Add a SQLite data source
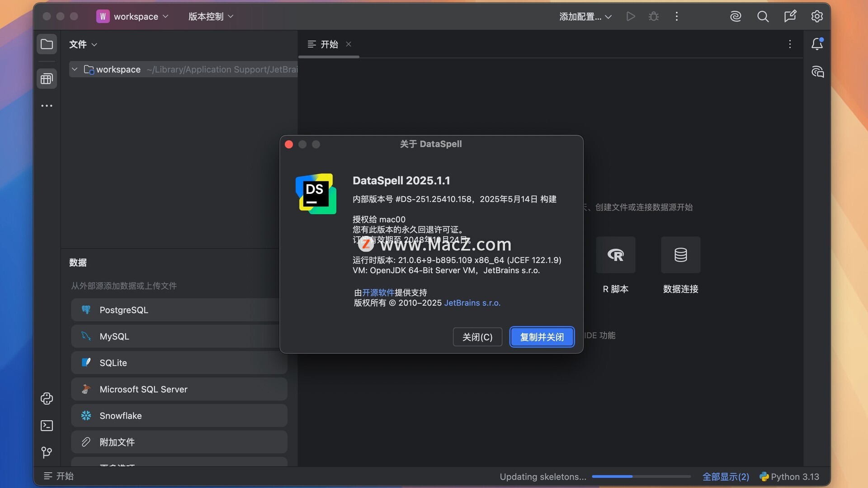Viewport: 868px width, 488px height. click(179, 362)
